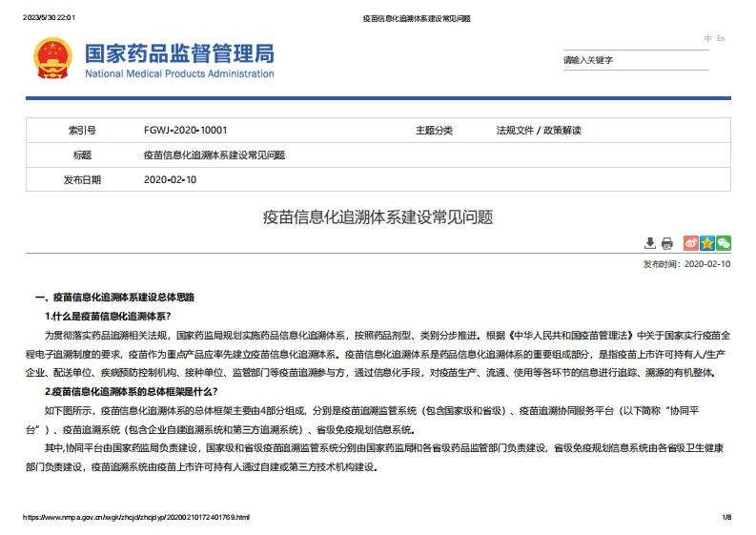Click section heading 一、疫苗信息化追溯体系建设总体思路
The width and height of the screenshot is (756, 535).
tap(114, 298)
